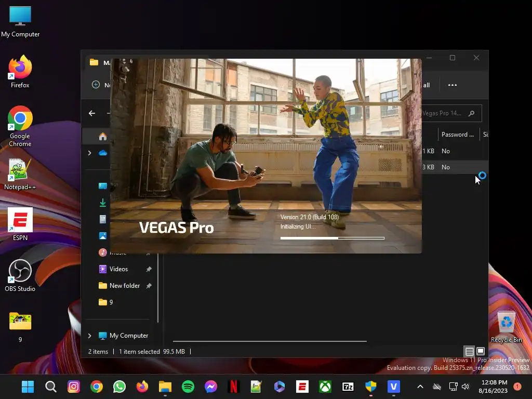Open taskbar Search
Viewport: 532px width, 399px height.
point(50,387)
